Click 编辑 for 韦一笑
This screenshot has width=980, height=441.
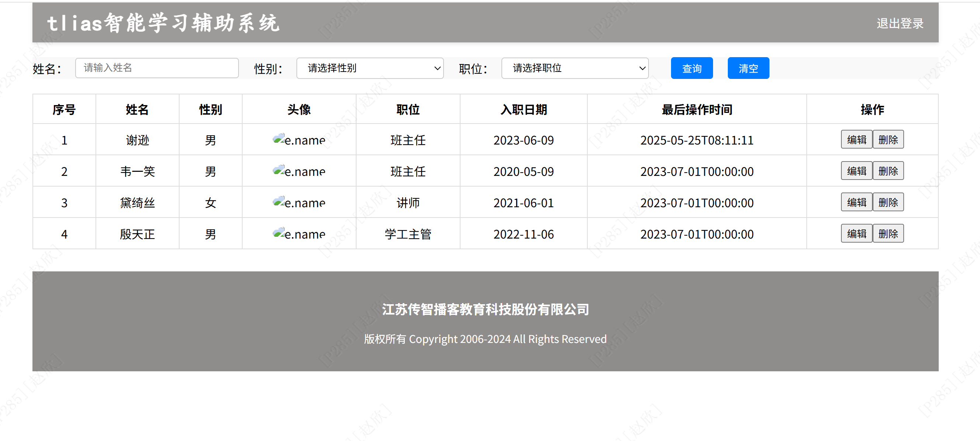tap(856, 171)
